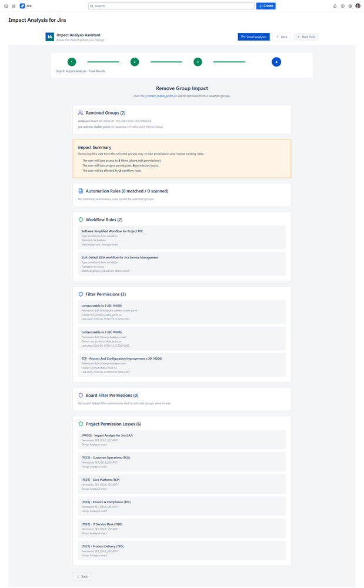Open the user avatar in the top bar
364x588 pixels.
click(x=358, y=6)
